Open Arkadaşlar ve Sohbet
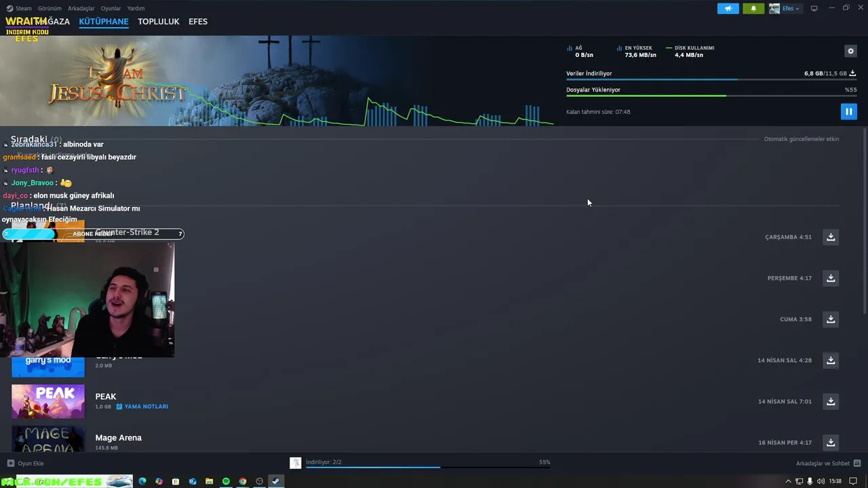Screen dimensions: 868x488 point(828,464)
